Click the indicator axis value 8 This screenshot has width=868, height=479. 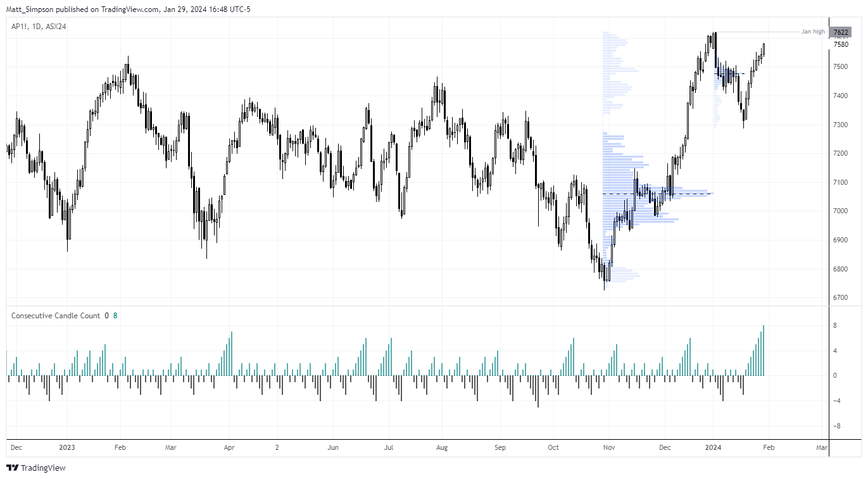[x=836, y=326]
